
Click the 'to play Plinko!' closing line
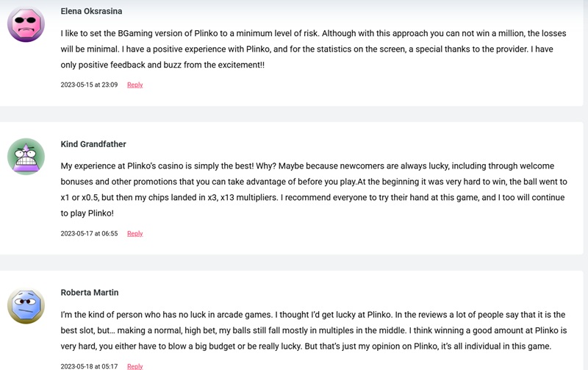(87, 213)
